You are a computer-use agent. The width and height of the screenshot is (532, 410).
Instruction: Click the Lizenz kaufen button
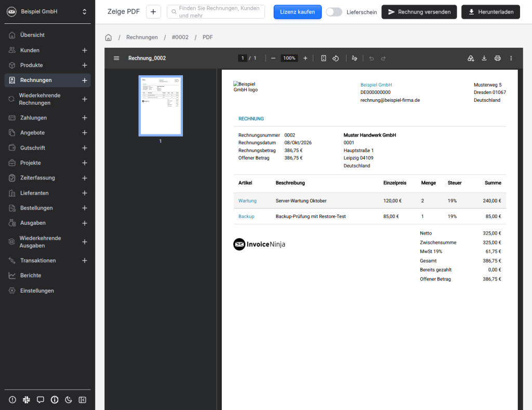(297, 12)
